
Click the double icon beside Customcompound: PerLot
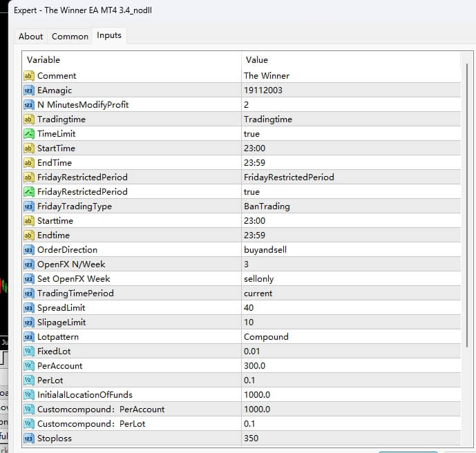tap(29, 424)
